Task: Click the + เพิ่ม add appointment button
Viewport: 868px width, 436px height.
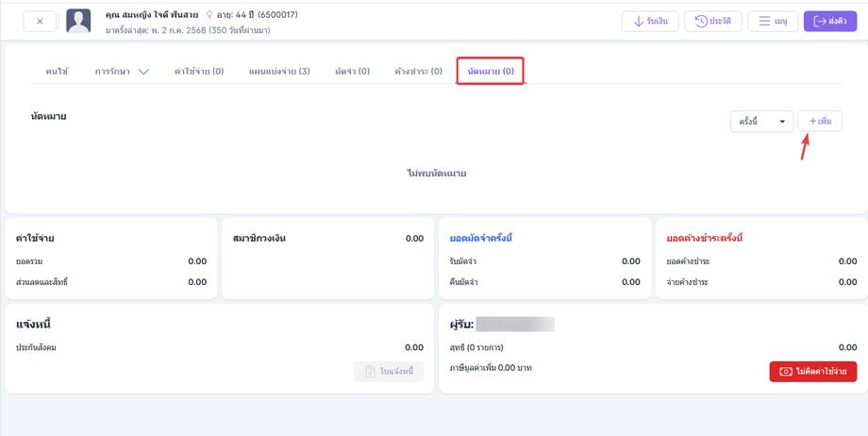Action: [820, 122]
